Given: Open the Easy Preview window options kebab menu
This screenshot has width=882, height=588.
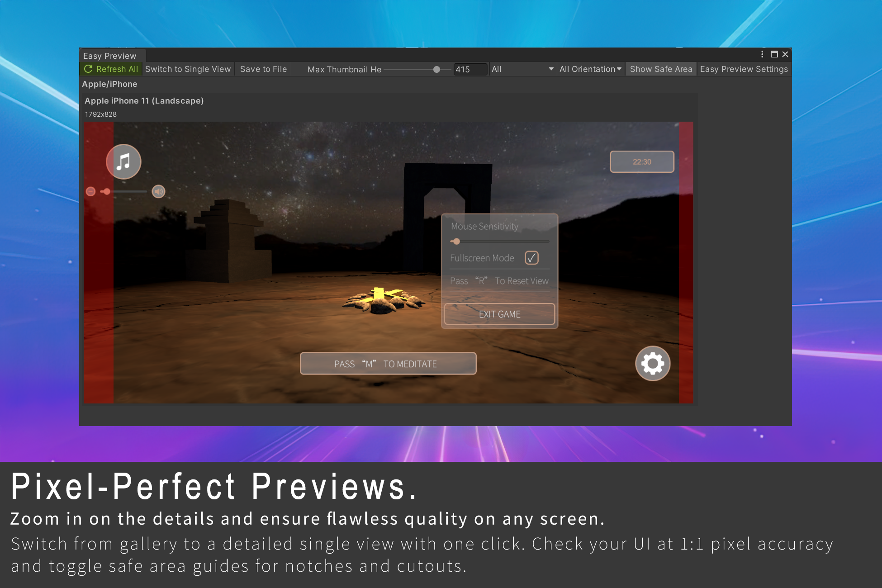Looking at the screenshot, I should (762, 54).
